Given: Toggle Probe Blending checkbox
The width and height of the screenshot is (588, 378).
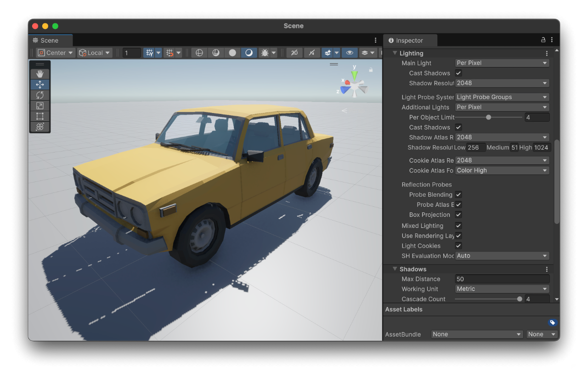Looking at the screenshot, I should click(x=458, y=194).
